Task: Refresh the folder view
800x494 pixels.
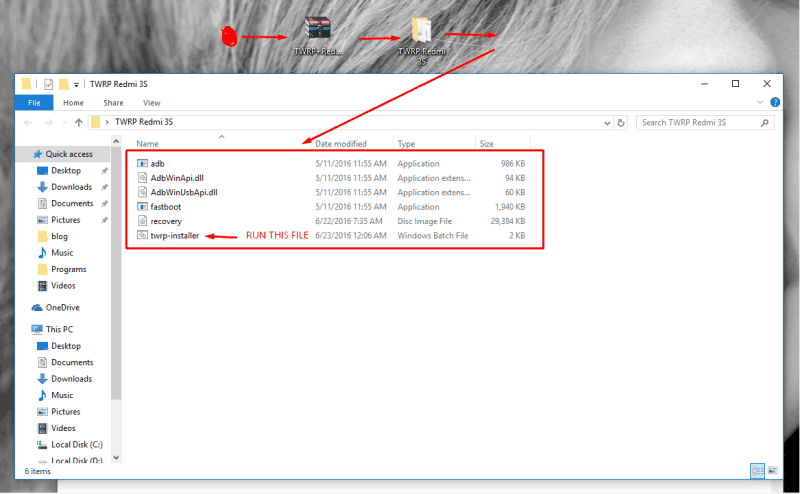Action: (x=621, y=122)
